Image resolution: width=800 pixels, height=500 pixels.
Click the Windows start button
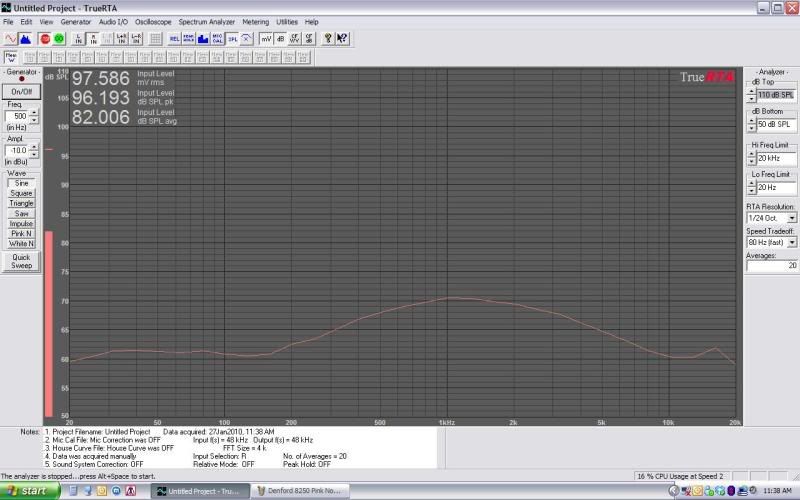click(x=30, y=491)
